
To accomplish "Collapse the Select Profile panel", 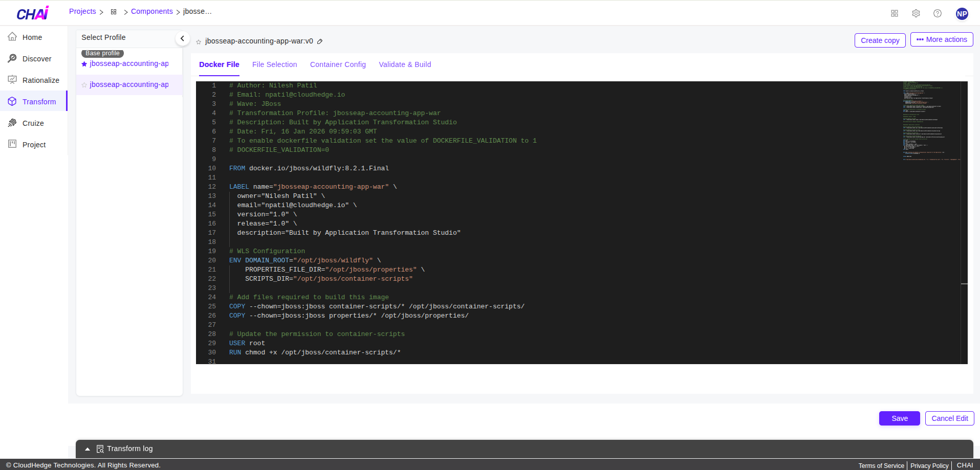I will pyautogui.click(x=182, y=38).
